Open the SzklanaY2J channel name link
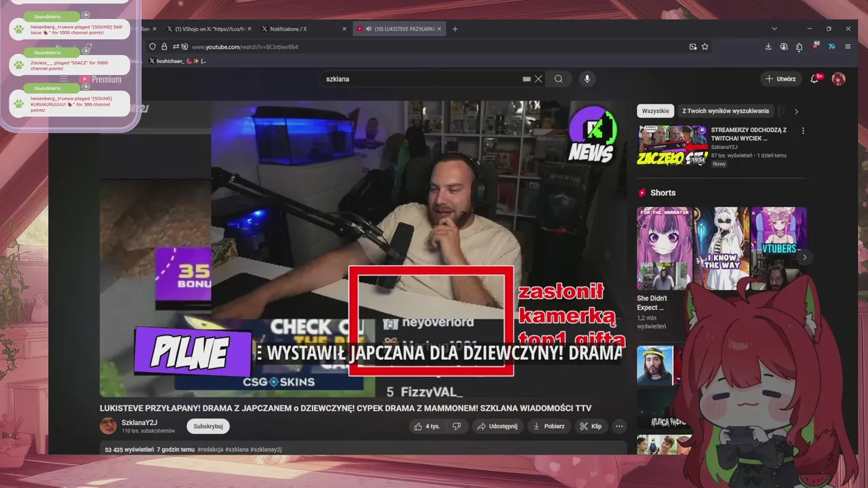 [x=139, y=422]
